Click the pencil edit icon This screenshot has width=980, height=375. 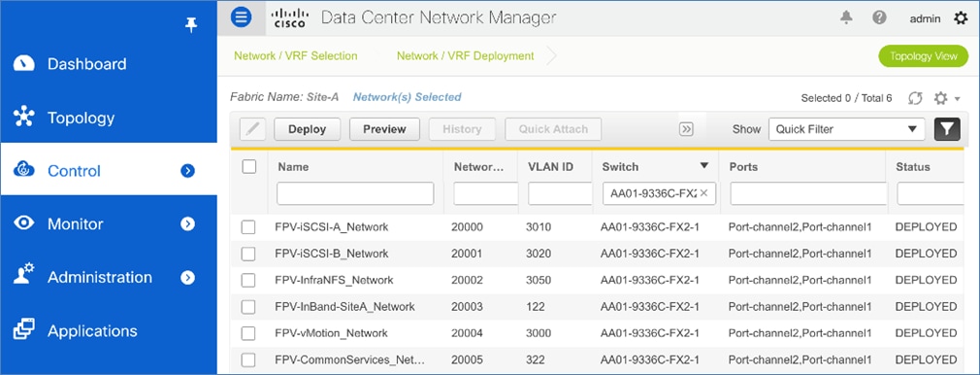[x=252, y=129]
